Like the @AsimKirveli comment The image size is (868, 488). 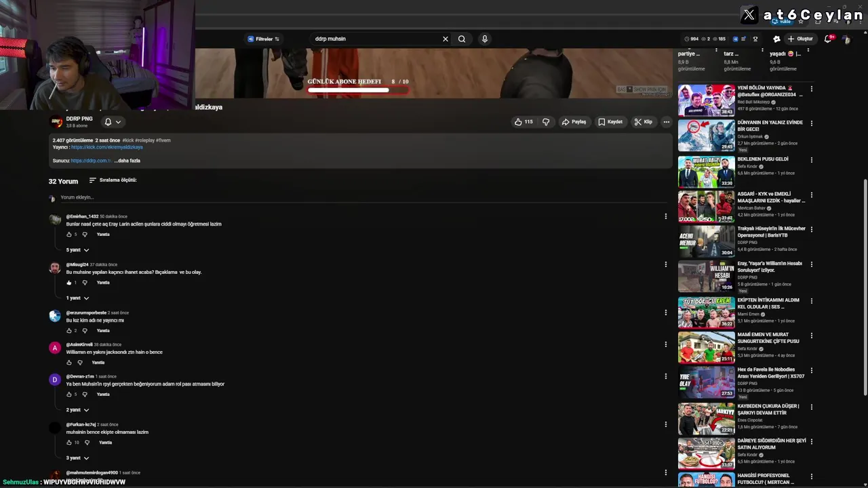(x=68, y=363)
